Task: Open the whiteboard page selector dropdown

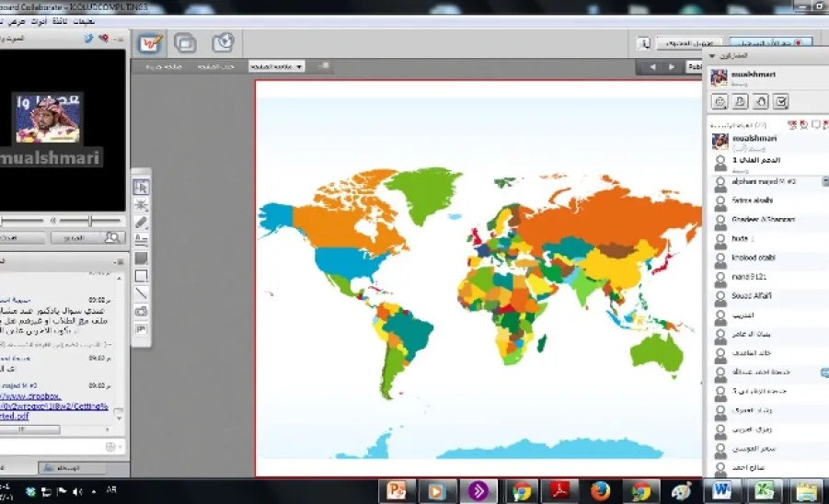Action: click(277, 66)
